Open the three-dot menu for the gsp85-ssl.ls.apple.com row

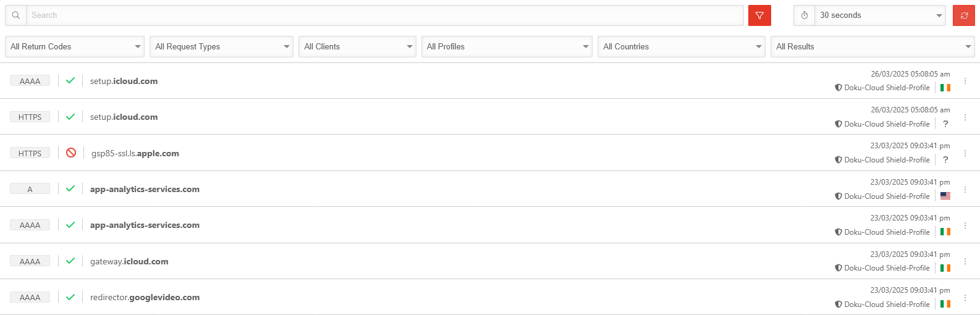tap(965, 153)
